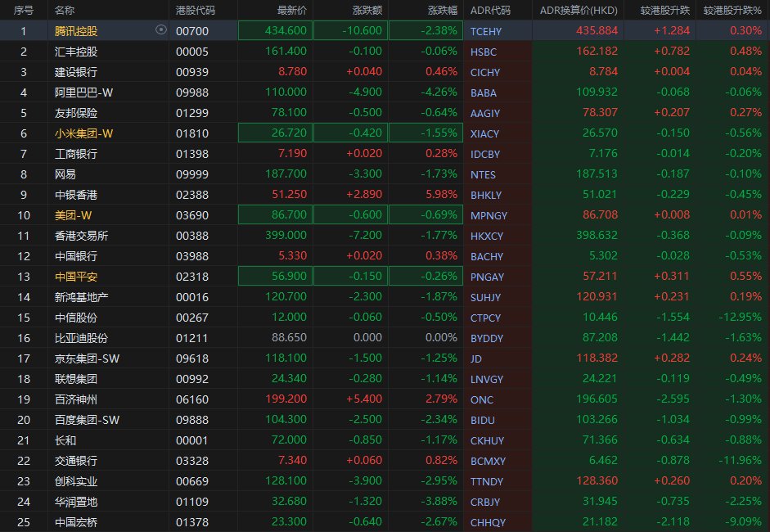The width and height of the screenshot is (770, 532).
Task: Open 百度集团-SW stock entry
Action: click(87, 420)
